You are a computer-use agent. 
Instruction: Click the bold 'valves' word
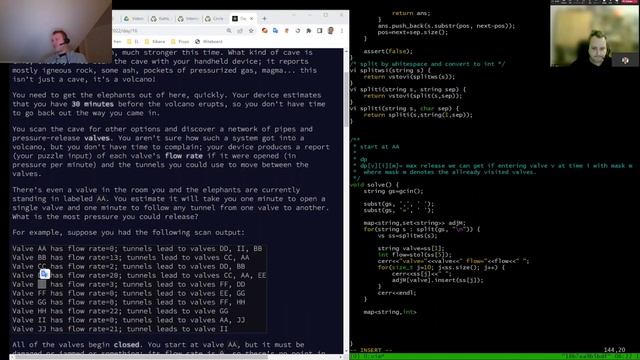click(97, 138)
